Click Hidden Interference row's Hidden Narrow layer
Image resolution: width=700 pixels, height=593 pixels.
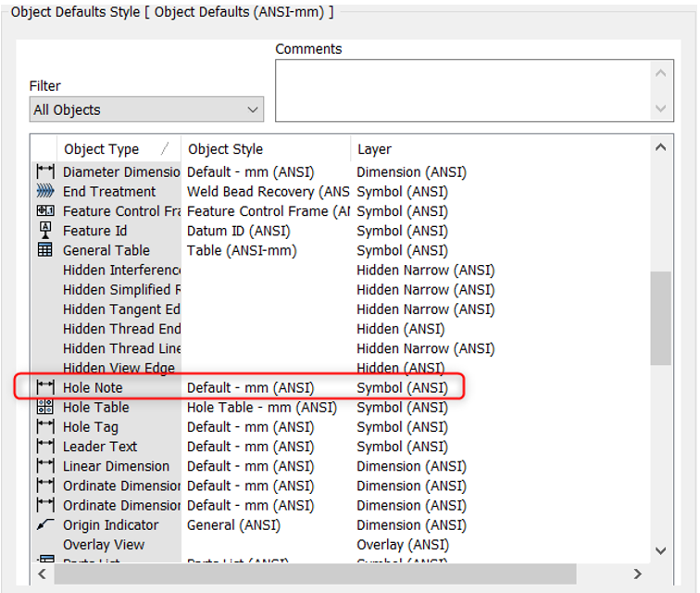[x=425, y=270]
